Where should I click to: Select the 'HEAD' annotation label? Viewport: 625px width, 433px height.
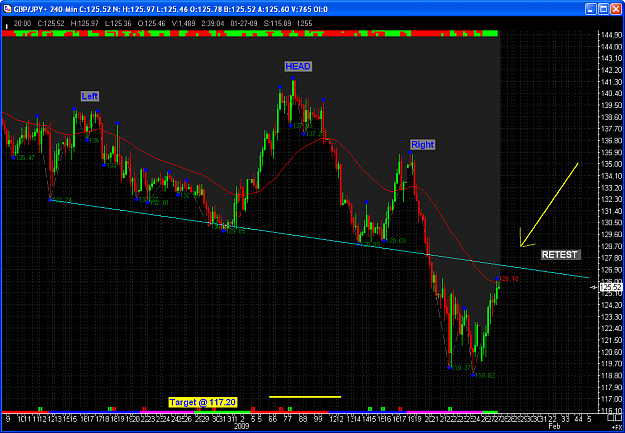tap(298, 67)
